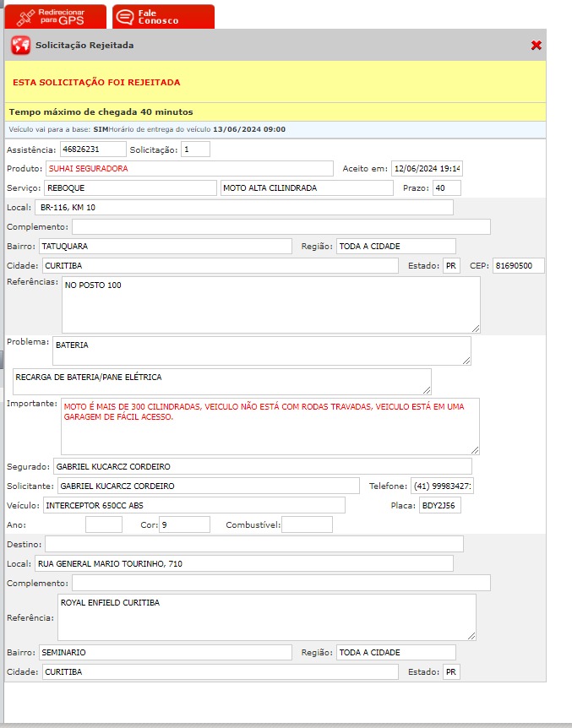
Task: Click the Produto field SUHAI SEGURADORA
Action: tap(189, 169)
